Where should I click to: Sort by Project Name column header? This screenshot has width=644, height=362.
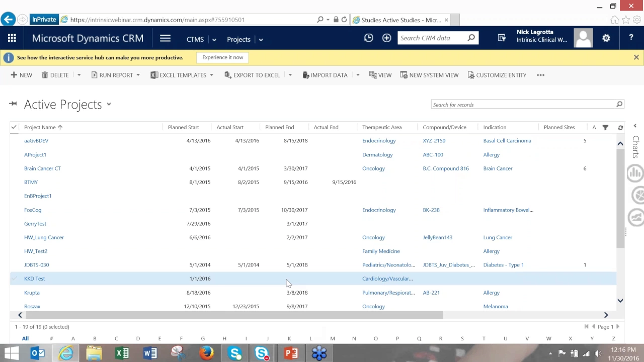coord(40,127)
